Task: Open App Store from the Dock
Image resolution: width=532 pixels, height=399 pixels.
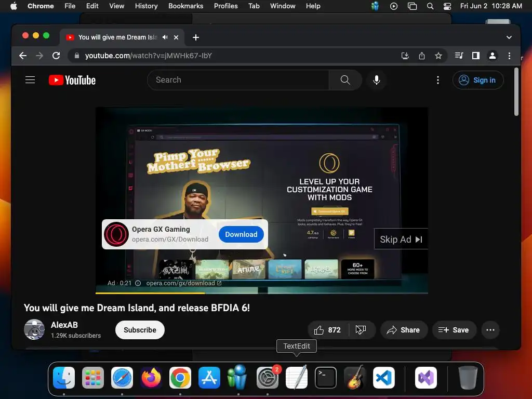Action: [x=209, y=378]
